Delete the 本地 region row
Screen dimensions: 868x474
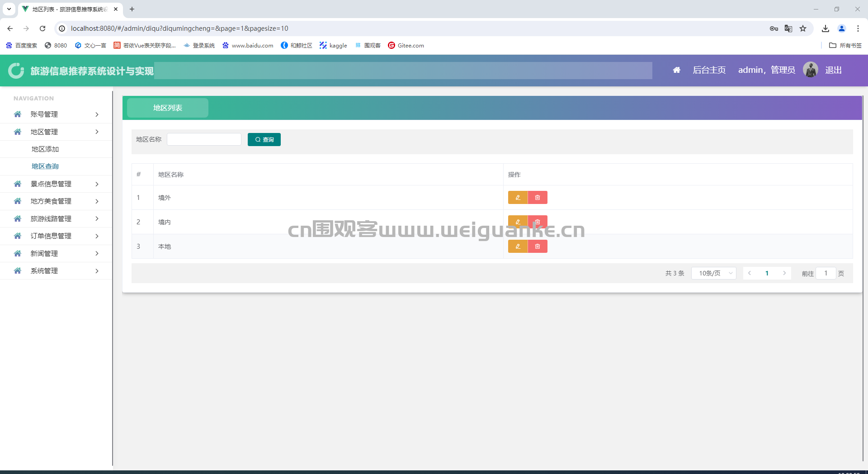(x=538, y=246)
